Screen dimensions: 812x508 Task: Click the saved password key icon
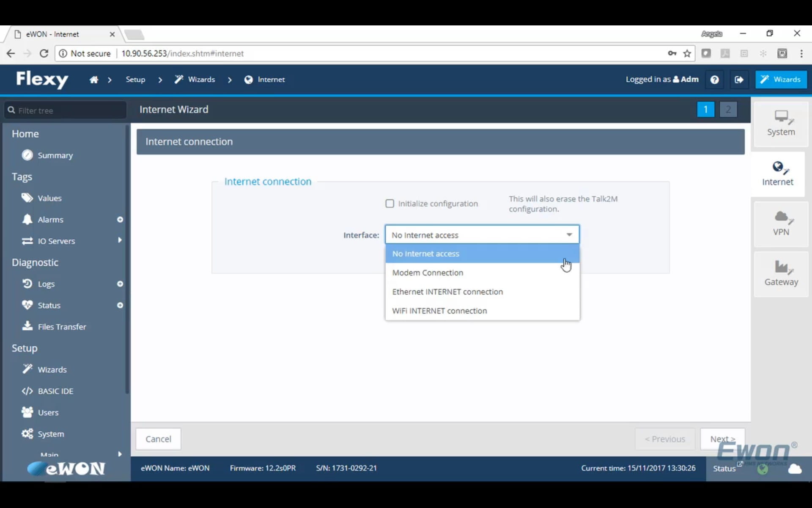coord(672,53)
